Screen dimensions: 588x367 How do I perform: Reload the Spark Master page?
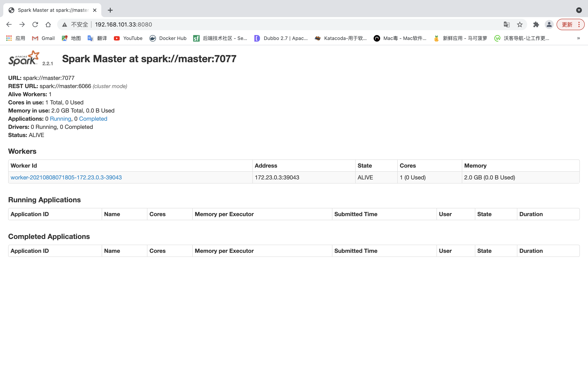pyautogui.click(x=35, y=24)
